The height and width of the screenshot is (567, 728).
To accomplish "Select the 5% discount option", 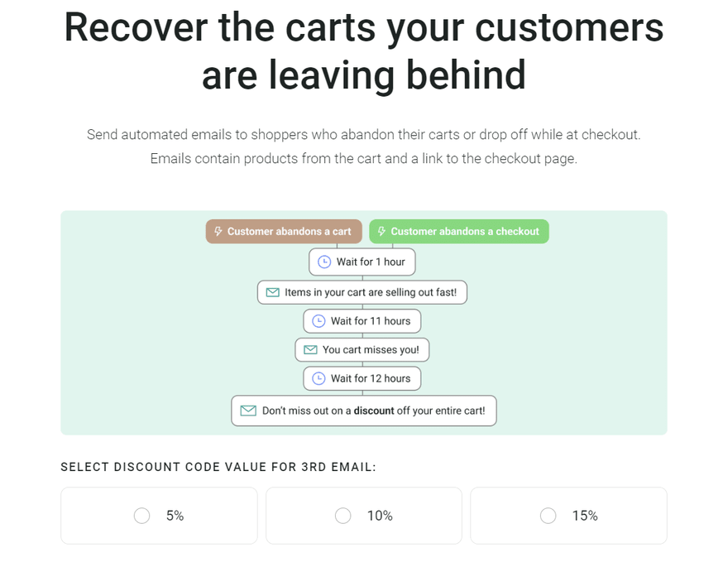I will point(141,516).
